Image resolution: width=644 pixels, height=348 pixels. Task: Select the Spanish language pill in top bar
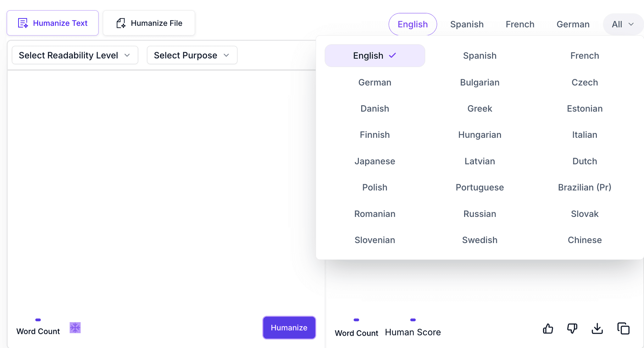click(x=467, y=24)
